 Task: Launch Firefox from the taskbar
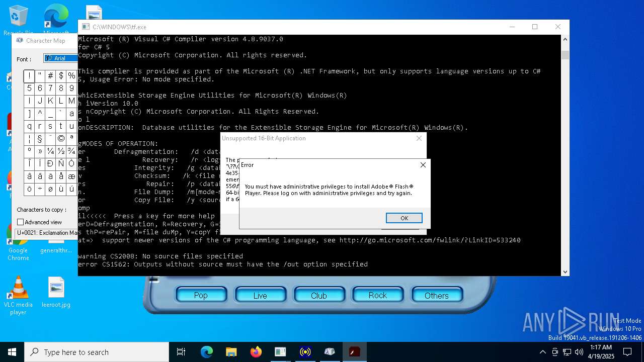pyautogui.click(x=256, y=352)
